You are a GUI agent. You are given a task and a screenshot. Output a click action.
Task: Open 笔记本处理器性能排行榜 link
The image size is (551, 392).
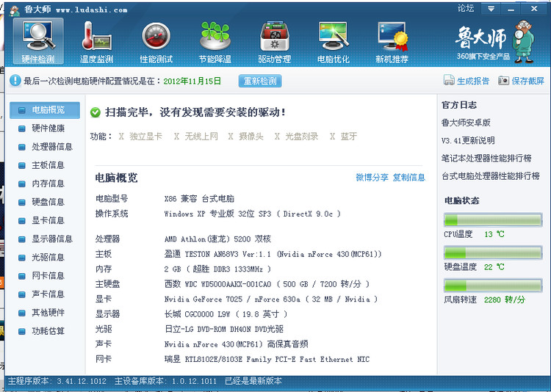pyautogui.click(x=486, y=159)
